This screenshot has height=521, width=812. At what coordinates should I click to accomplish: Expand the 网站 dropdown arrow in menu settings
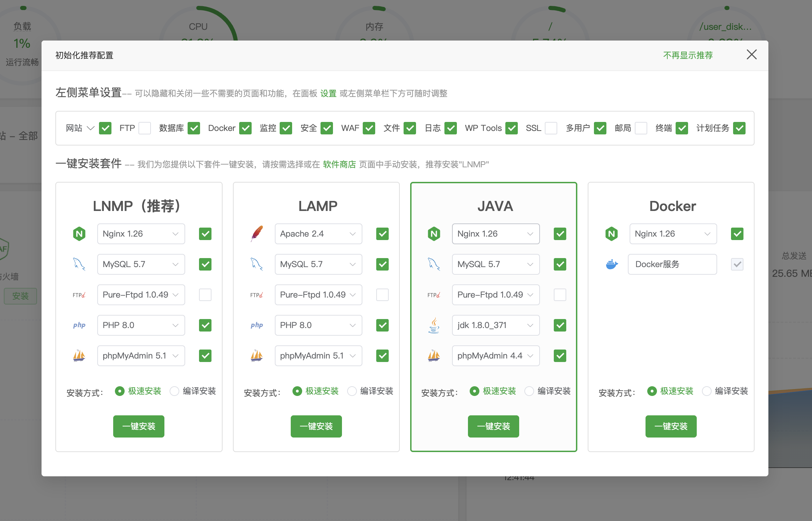91,128
